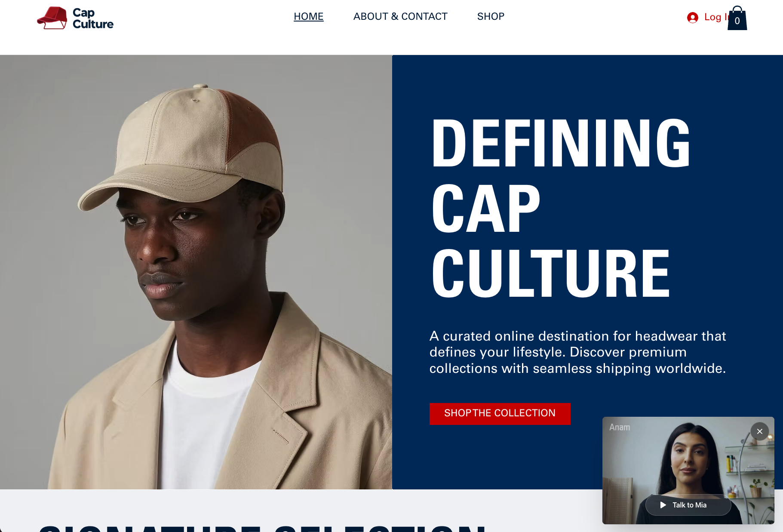
Task: Click the red cap logo icon
Action: 52,18
